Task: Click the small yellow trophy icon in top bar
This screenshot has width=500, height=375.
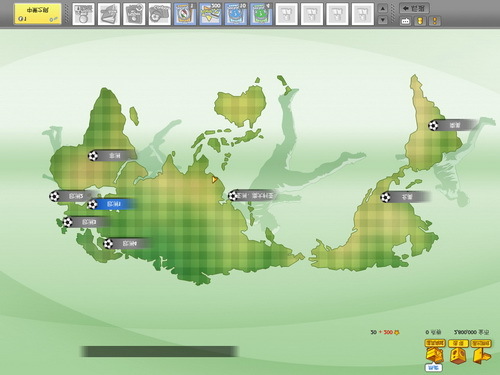Action: (420, 21)
